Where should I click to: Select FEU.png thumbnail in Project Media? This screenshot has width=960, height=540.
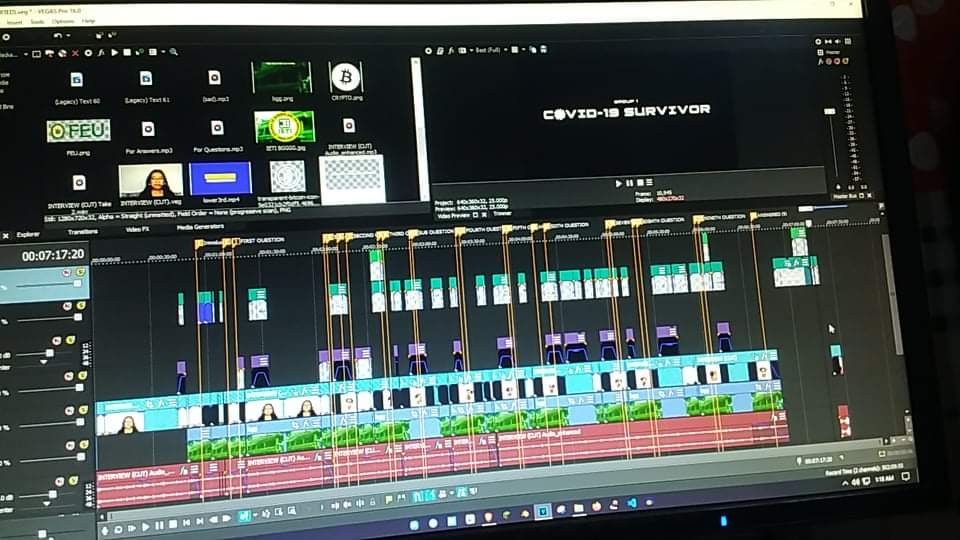coord(78,130)
